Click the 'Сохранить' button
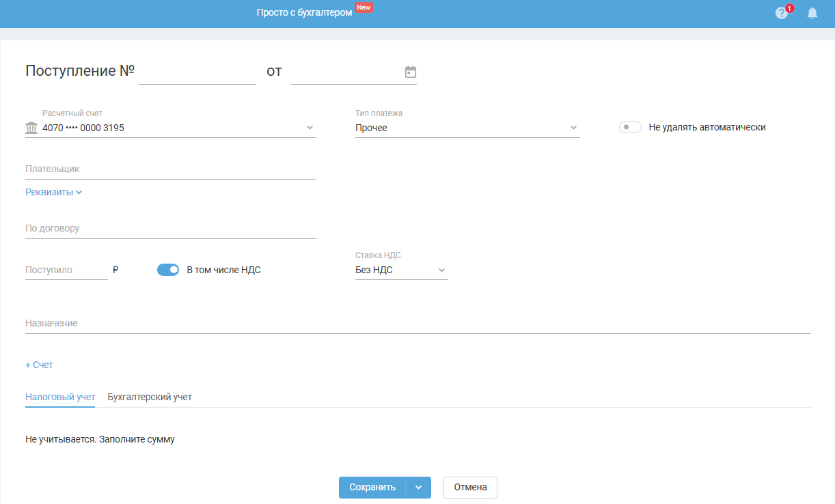Viewport: 835px width, 504px height. 372,488
